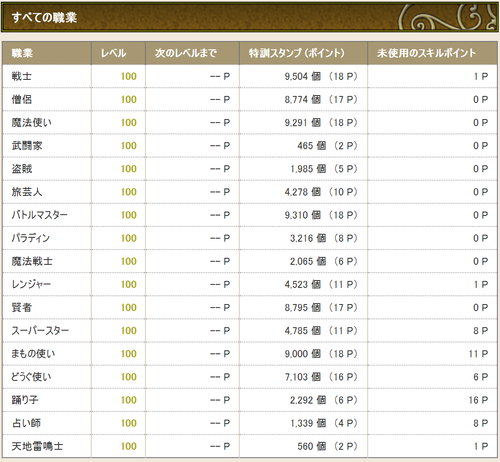Click 占い師's unused skill points 8 P

(481, 423)
